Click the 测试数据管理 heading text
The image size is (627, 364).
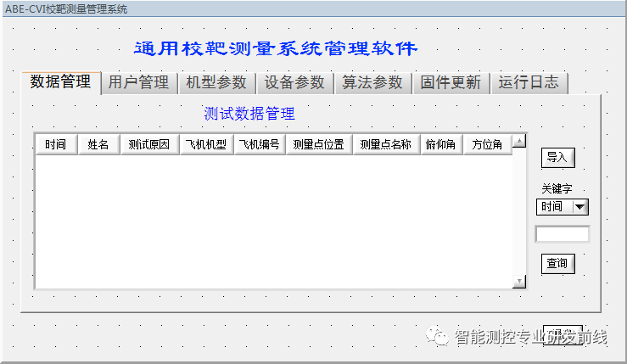tap(249, 114)
